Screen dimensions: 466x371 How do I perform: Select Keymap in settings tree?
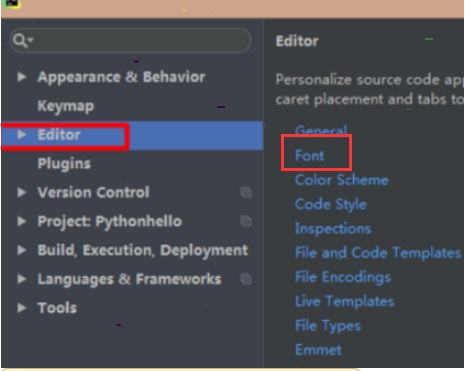point(66,107)
